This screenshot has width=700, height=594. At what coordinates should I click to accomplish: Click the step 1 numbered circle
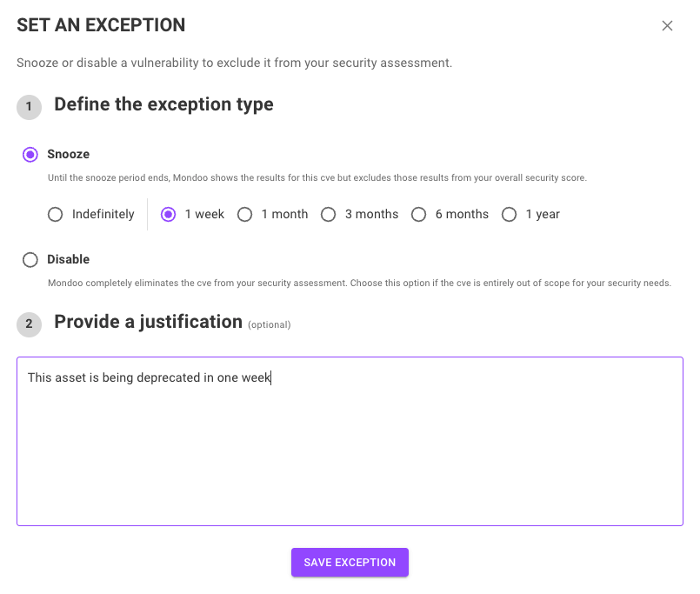point(29,107)
